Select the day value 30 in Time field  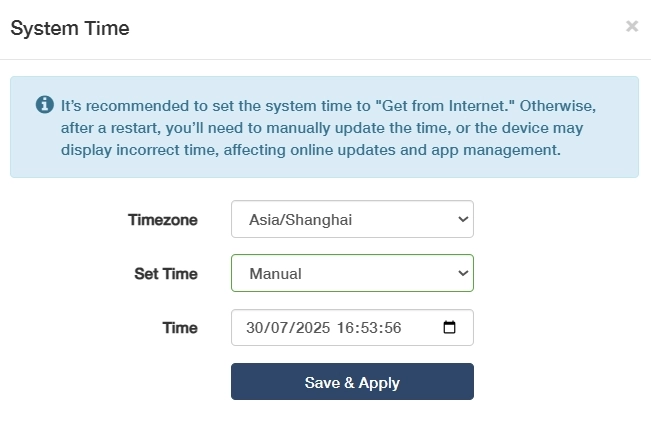click(254, 328)
